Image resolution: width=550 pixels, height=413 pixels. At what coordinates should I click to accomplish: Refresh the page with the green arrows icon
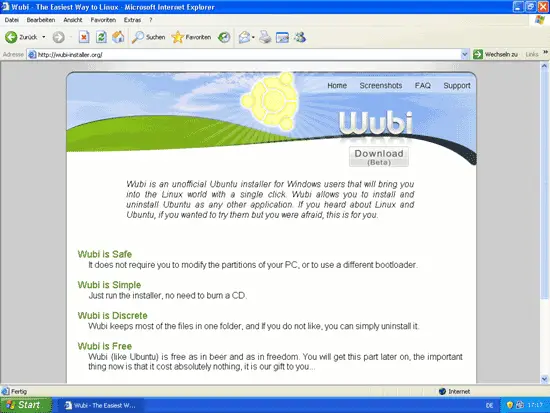point(101,37)
